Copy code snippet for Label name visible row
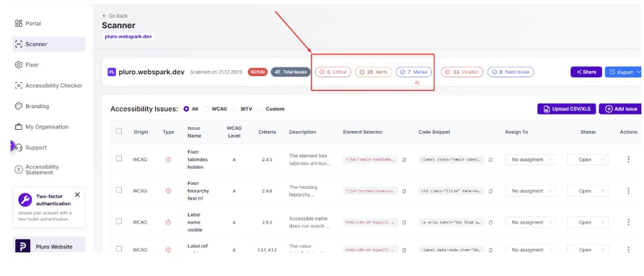The image size is (644, 276). coord(490,222)
